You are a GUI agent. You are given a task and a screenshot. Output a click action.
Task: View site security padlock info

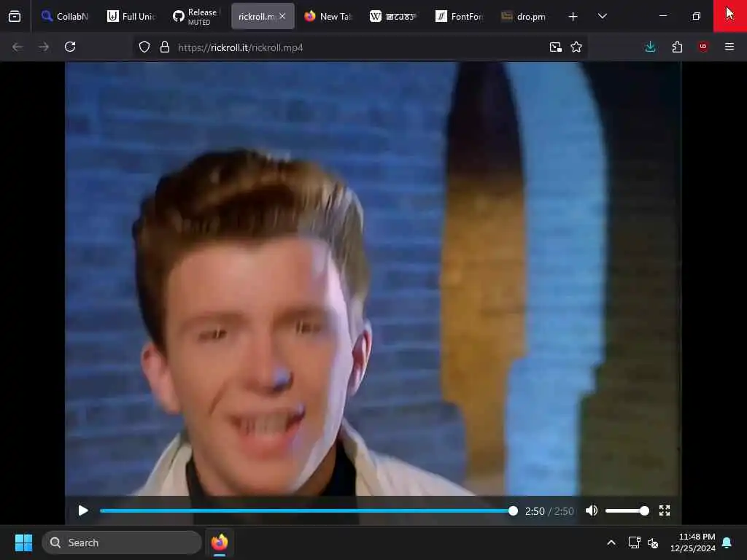coord(165,47)
